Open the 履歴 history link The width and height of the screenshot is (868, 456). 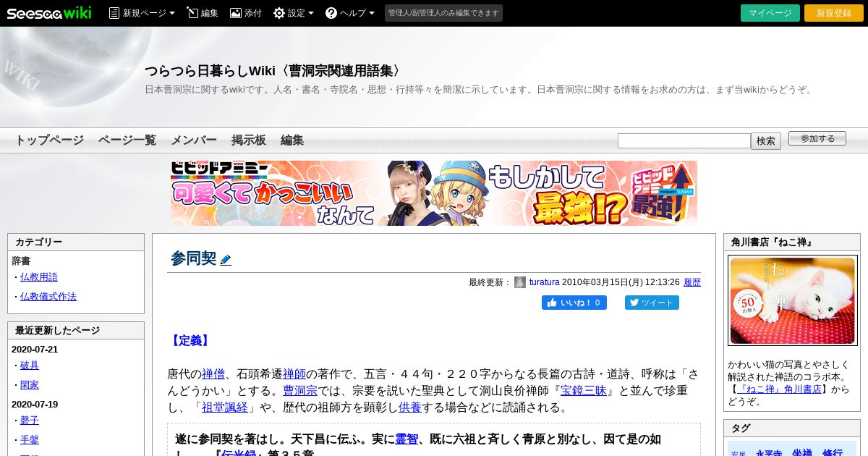692,282
